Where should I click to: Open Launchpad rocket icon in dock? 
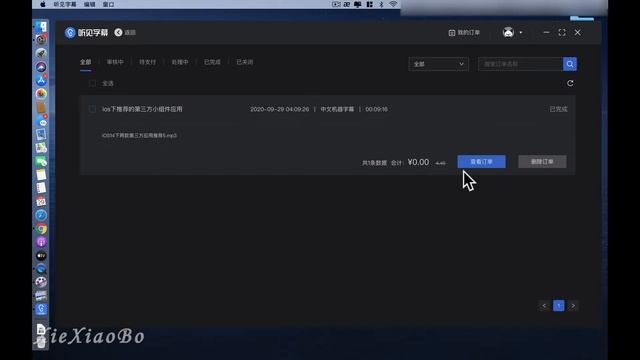pyautogui.click(x=41, y=53)
